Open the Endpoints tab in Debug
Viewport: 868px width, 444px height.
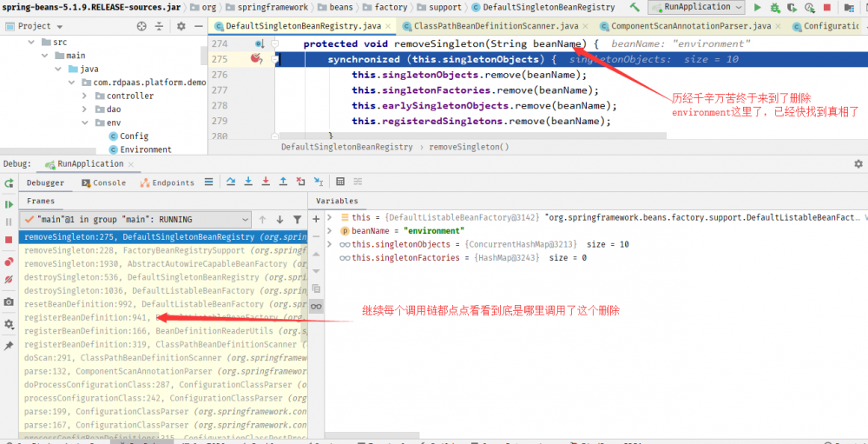(168, 183)
